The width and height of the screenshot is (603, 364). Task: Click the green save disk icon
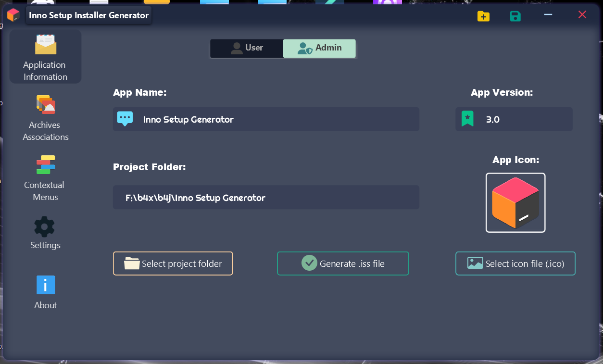click(x=515, y=16)
